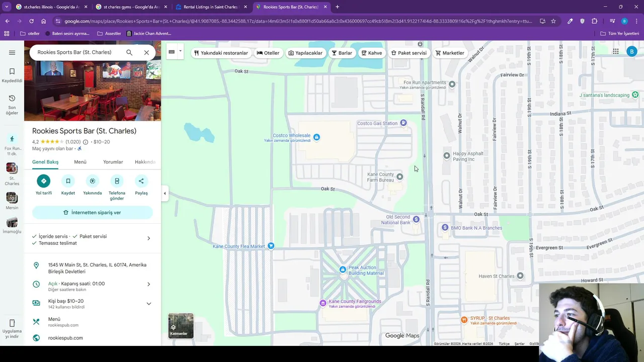This screenshot has width=644, height=362.
Task: Bookmark this page with star icon
Action: click(x=553, y=21)
